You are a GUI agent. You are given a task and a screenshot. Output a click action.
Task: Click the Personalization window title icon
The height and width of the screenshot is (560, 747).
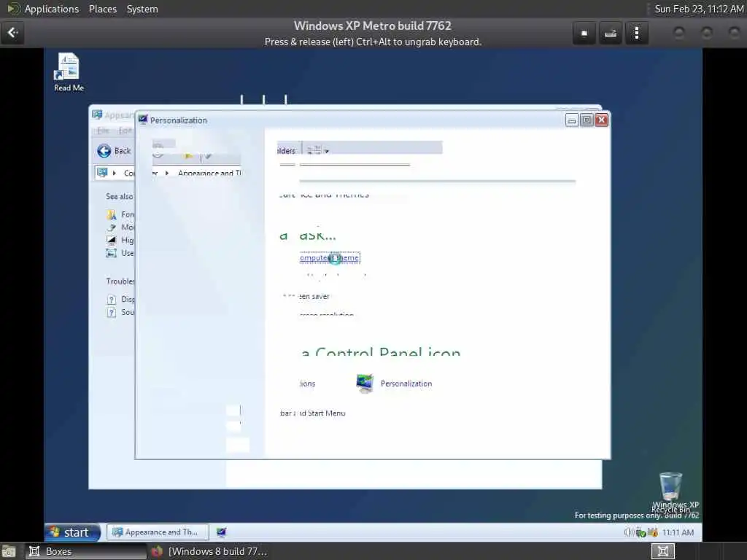143,120
